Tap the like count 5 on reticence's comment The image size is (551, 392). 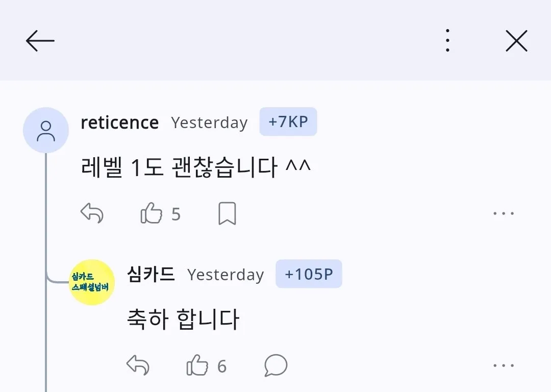tap(177, 214)
